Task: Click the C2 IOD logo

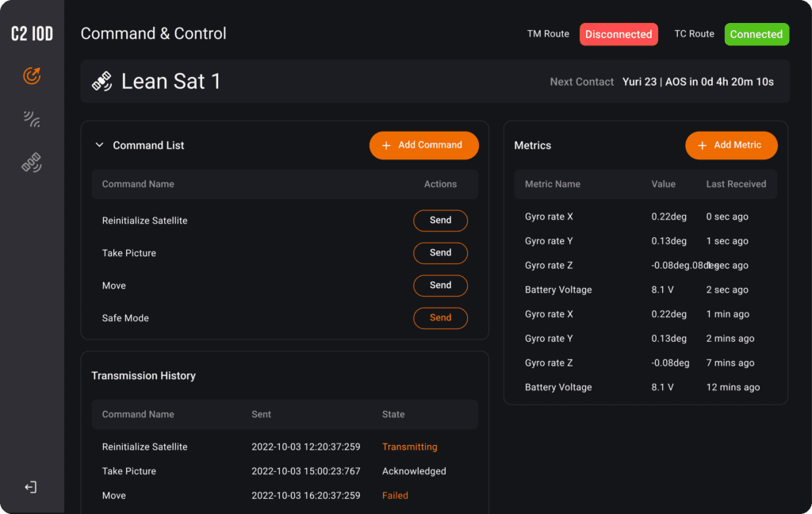Action: 32,33
